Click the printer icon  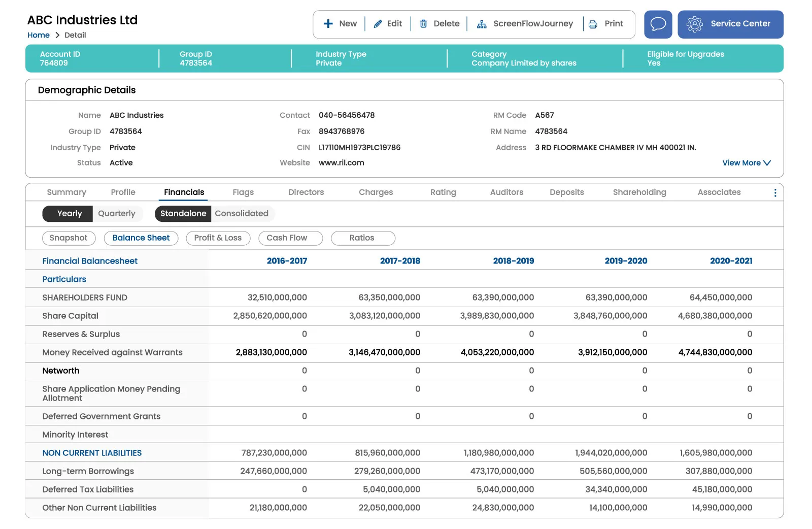593,24
